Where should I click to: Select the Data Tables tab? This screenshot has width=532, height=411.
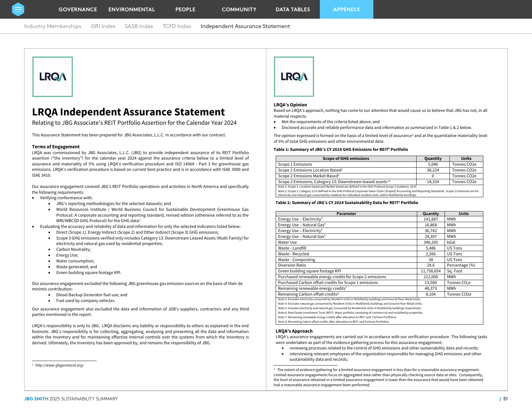coord(293,9)
